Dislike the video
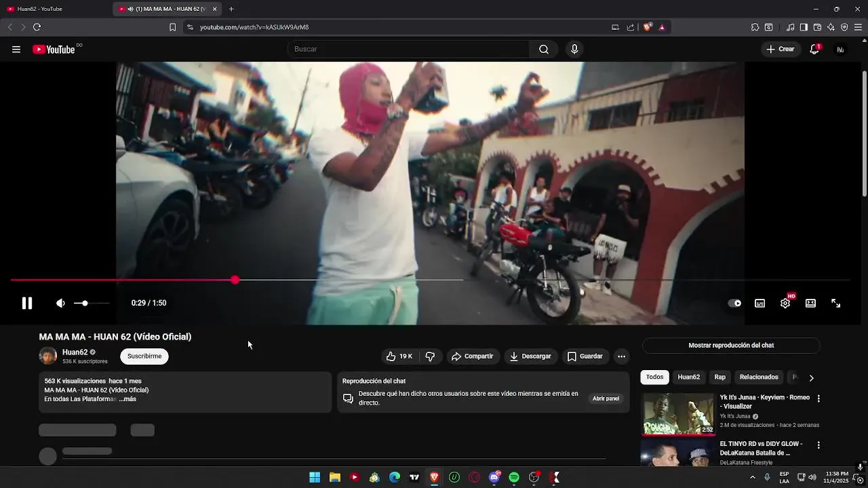This screenshot has width=868, height=488. click(430, 356)
